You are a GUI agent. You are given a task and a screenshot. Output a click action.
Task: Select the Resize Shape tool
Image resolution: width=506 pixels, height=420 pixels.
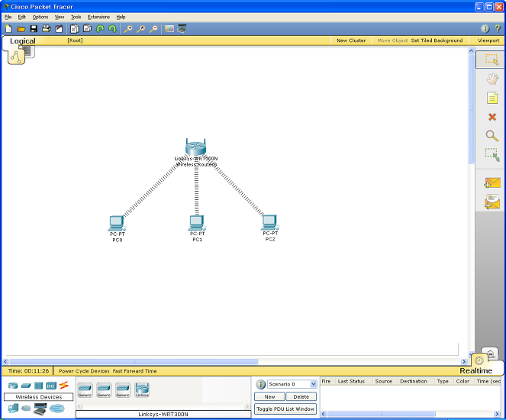pos(492,154)
